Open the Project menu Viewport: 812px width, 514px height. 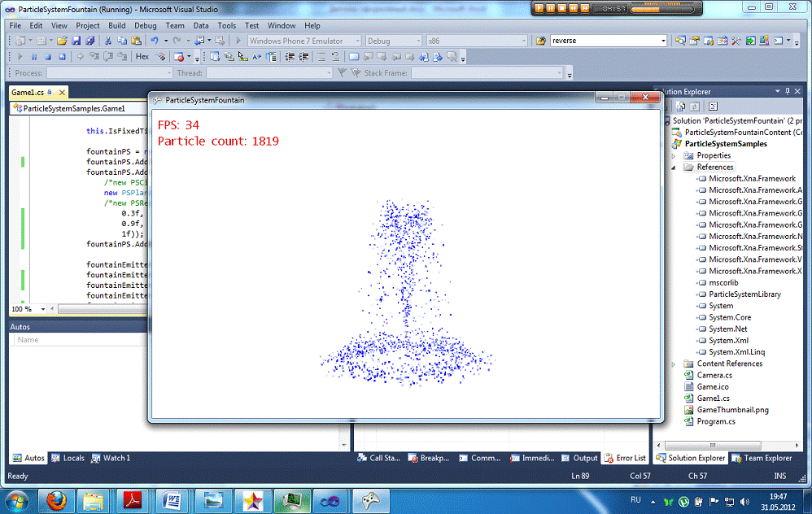(88, 26)
